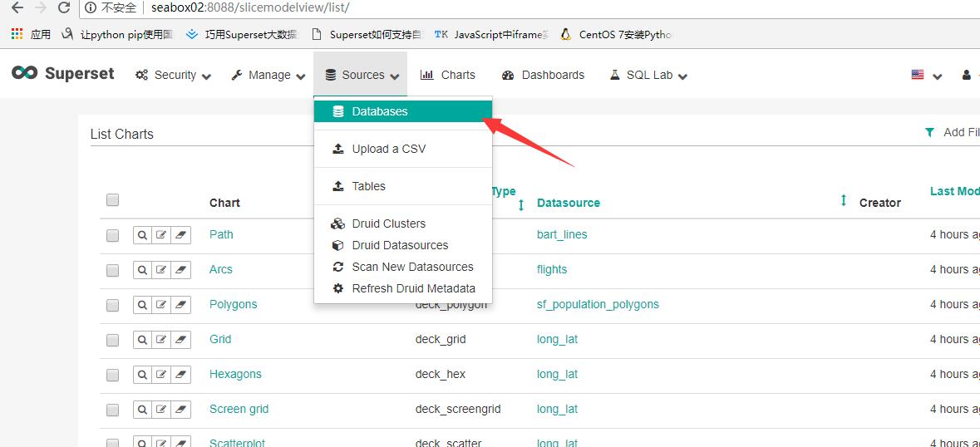Open the JavaScript iframe bookmark
The height and width of the screenshot is (447, 980).
pos(492,34)
